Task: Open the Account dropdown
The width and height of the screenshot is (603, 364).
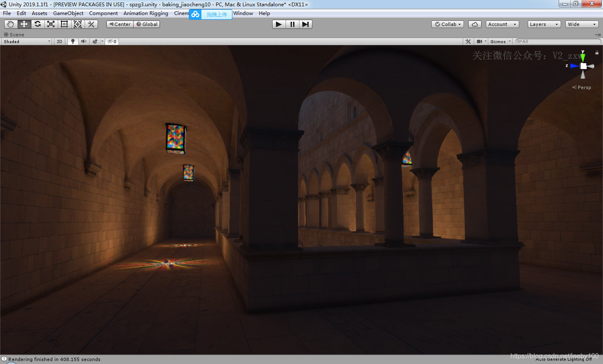Action: coord(502,24)
